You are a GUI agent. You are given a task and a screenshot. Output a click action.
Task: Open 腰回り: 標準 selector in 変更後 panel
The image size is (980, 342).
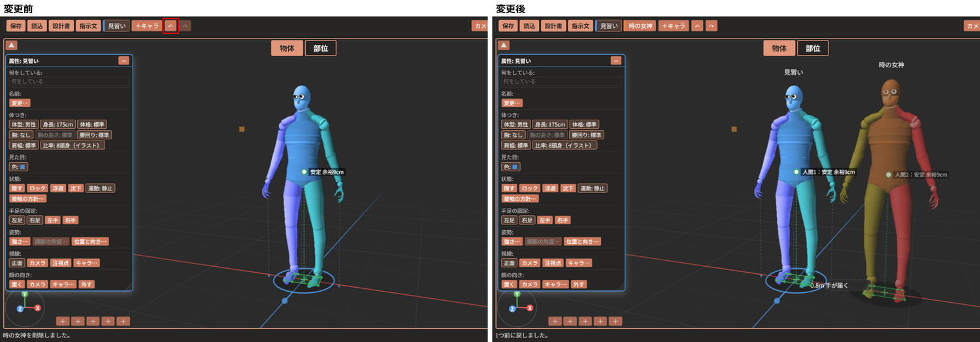pyautogui.click(x=587, y=135)
